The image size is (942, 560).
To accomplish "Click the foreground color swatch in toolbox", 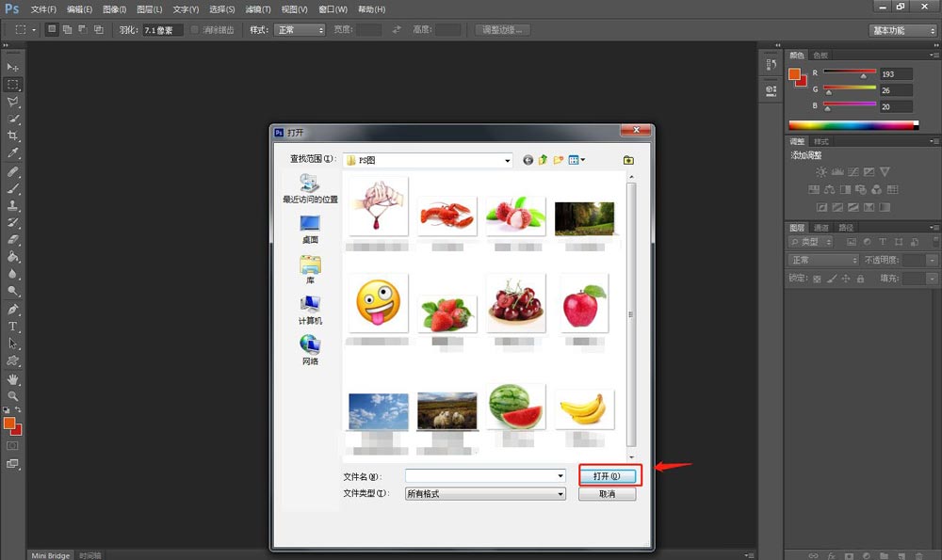I will 9,424.
